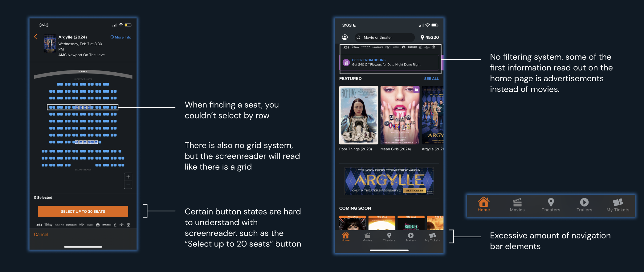Open the first Coming Soon pre-sale poster

[x=353, y=223]
